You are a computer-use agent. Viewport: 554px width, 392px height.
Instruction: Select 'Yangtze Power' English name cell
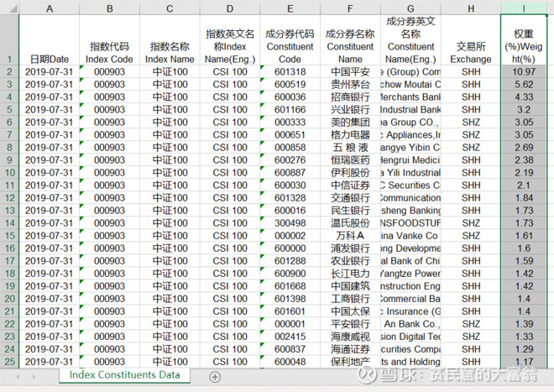click(410, 274)
